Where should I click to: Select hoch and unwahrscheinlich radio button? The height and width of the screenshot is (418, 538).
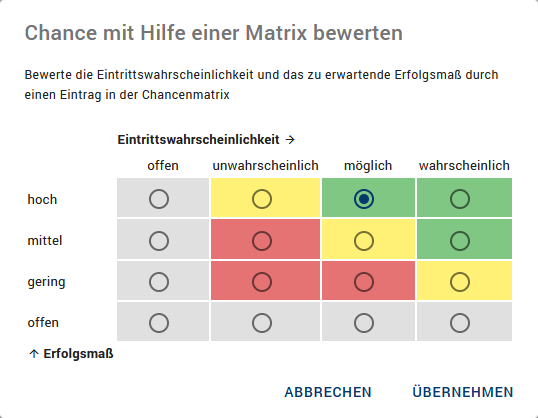[x=262, y=199]
